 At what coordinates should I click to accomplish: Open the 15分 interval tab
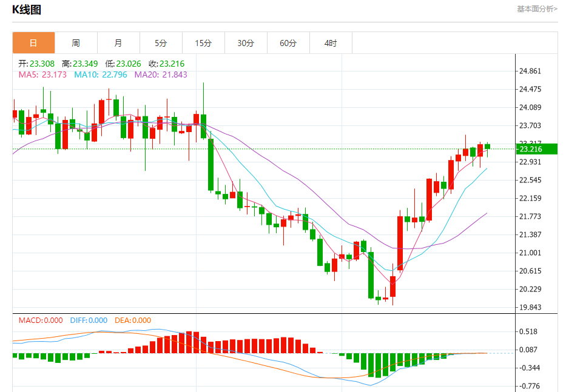pos(203,43)
